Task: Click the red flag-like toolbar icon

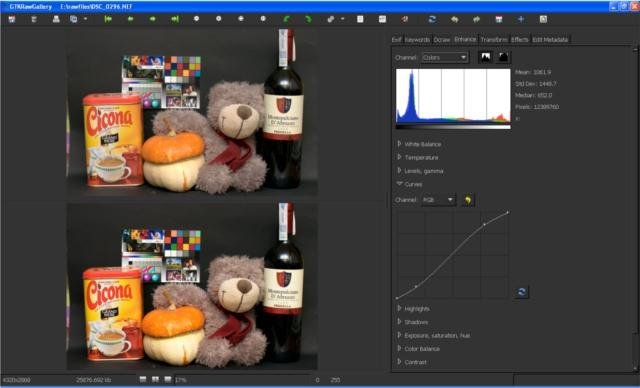Action: [404, 19]
